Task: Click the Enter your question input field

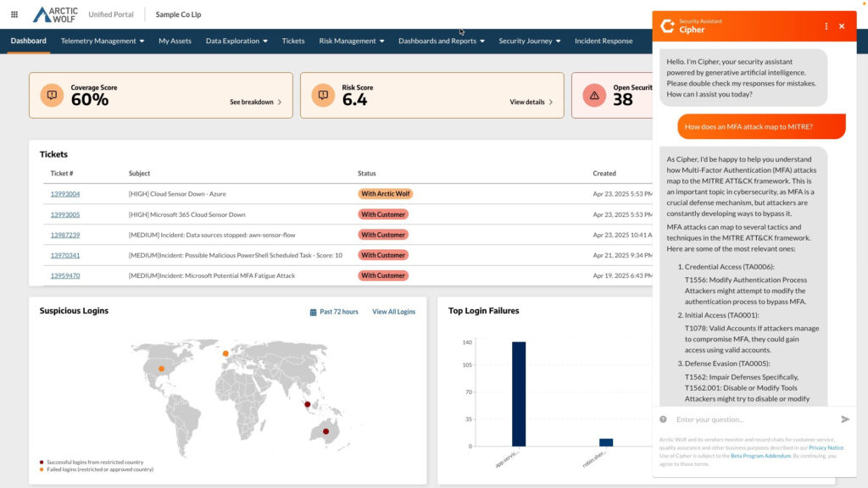Action: [x=755, y=419]
